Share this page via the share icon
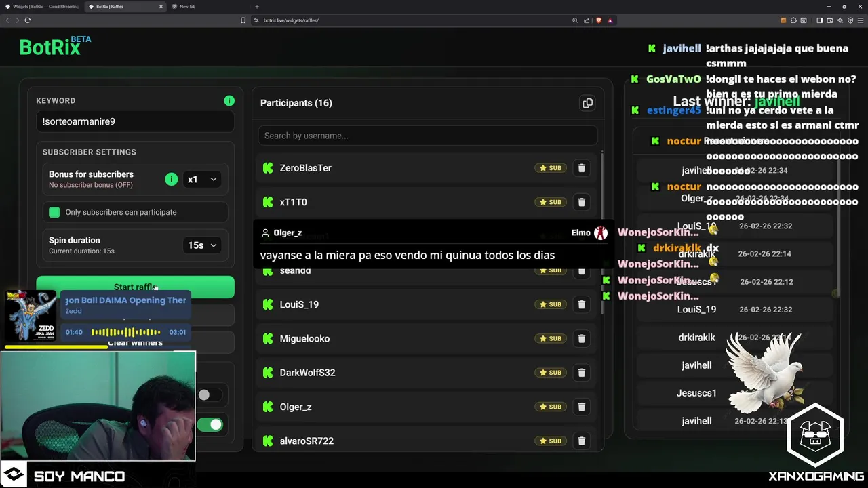 pyautogui.click(x=587, y=20)
